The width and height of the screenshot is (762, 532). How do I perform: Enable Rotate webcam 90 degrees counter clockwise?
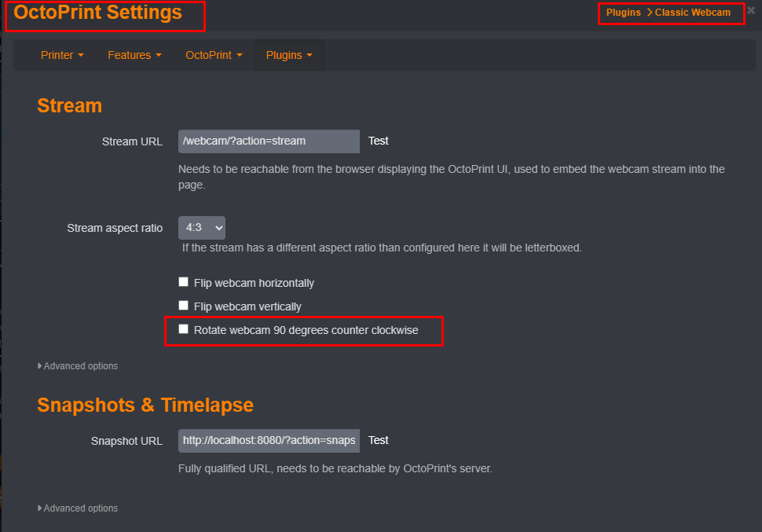[x=183, y=329]
